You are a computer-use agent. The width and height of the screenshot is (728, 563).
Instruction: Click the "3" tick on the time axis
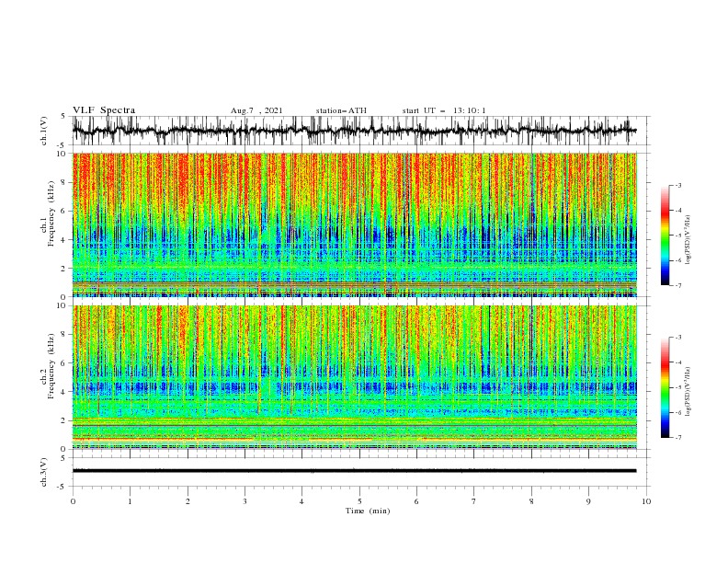pos(245,501)
